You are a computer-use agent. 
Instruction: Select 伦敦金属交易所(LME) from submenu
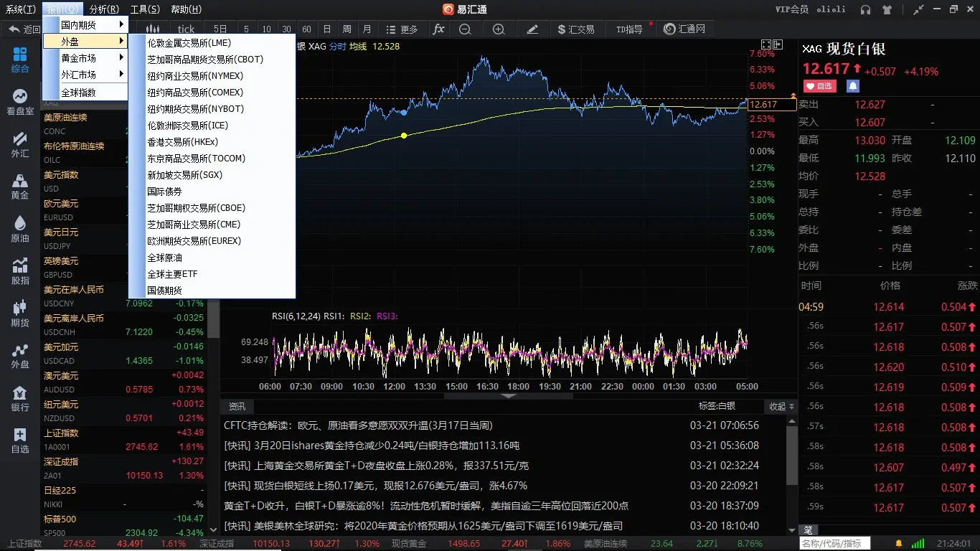212,43
